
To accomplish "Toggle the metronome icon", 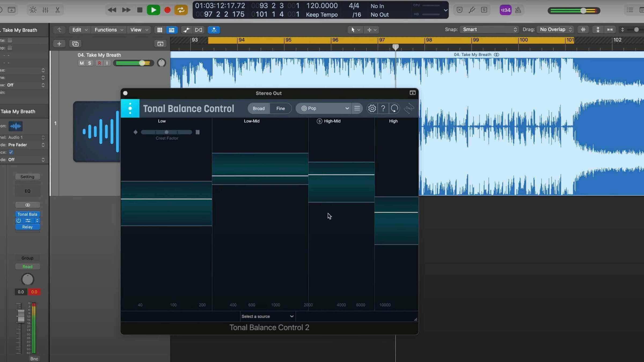I will (x=518, y=10).
